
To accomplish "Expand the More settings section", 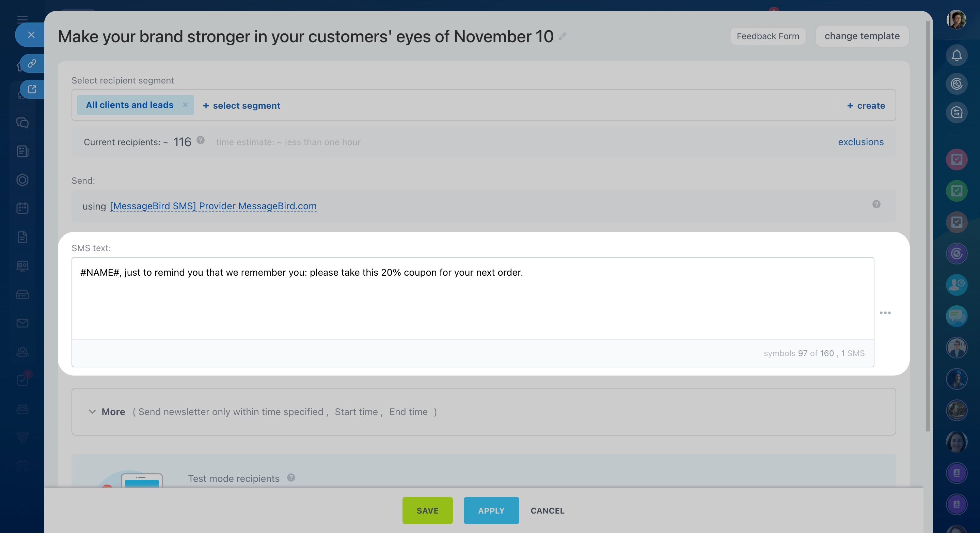I will point(107,412).
